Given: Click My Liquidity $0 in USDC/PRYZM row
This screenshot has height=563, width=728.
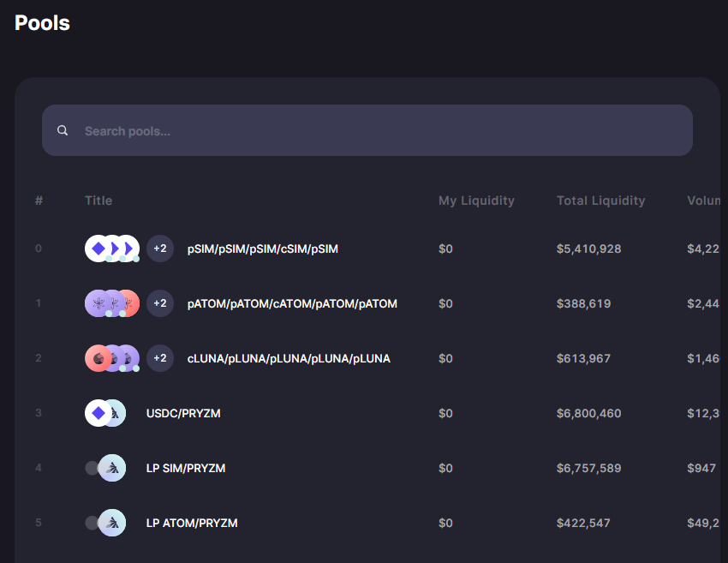Looking at the screenshot, I should (x=445, y=413).
